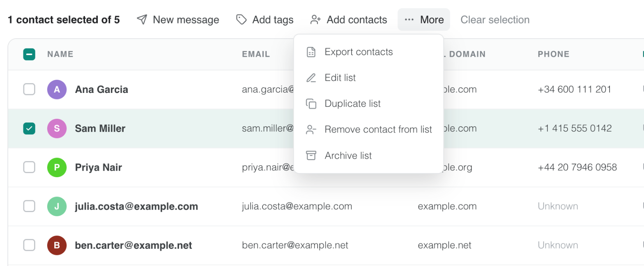Tick the julia.costa@example.com row checkbox

[29, 206]
